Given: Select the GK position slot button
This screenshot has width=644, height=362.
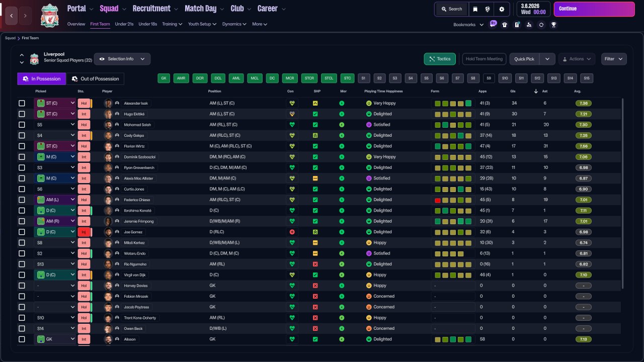Looking at the screenshot, I should click(164, 78).
